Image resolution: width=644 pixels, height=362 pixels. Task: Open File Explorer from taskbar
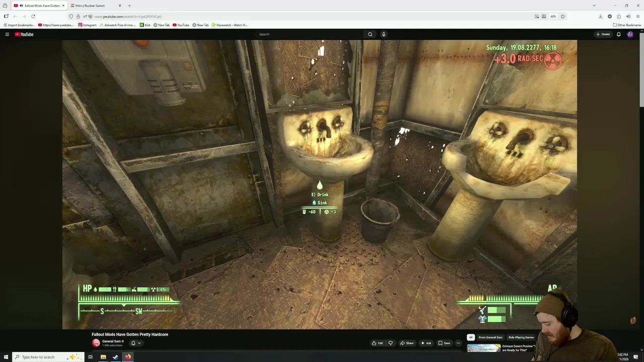tap(103, 357)
